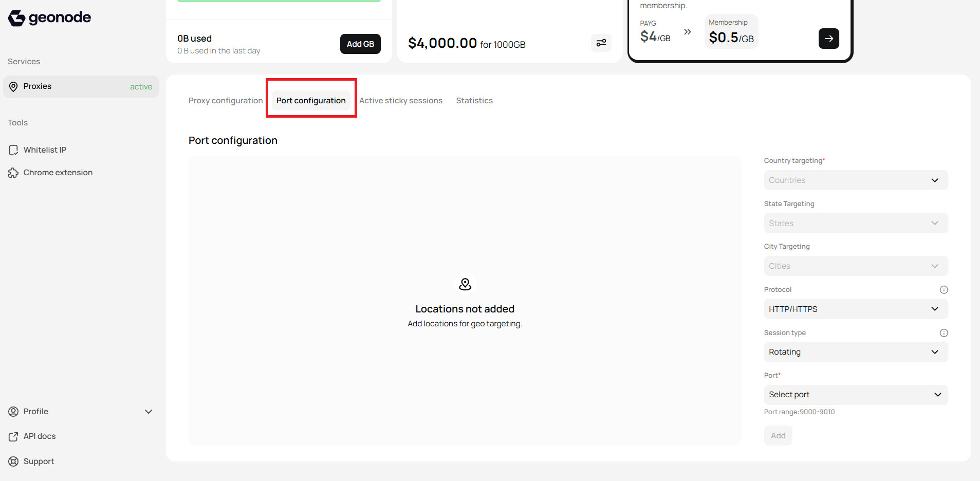The width and height of the screenshot is (980, 481).
Task: Click the Add port button
Action: pos(778,436)
